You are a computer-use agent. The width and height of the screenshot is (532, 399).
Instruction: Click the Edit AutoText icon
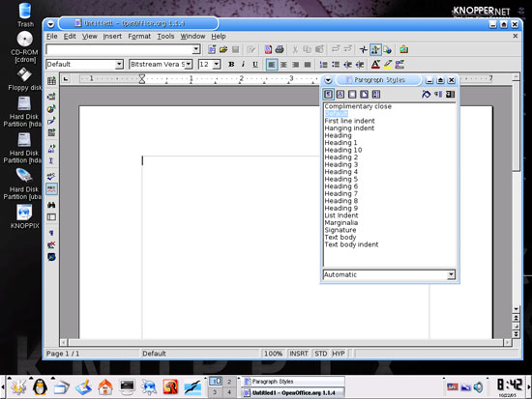[x=51, y=149]
